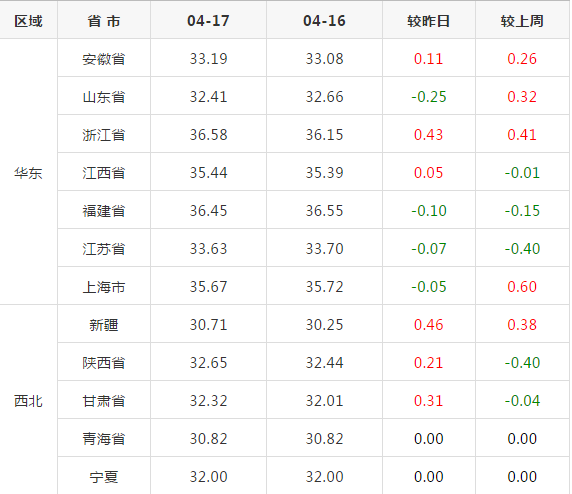Screen dimensions: 572x494
Task: Click the green -0.25 value for 山东省
Action: pyautogui.click(x=429, y=97)
